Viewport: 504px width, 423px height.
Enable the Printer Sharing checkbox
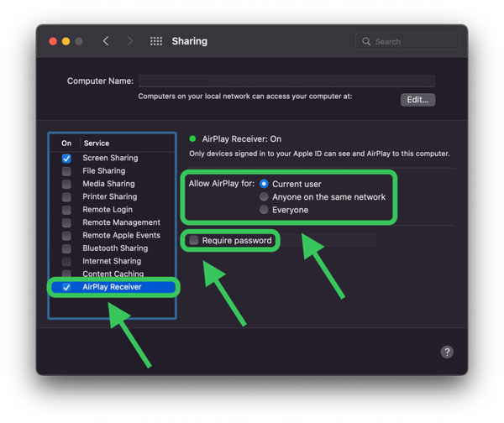coord(66,197)
